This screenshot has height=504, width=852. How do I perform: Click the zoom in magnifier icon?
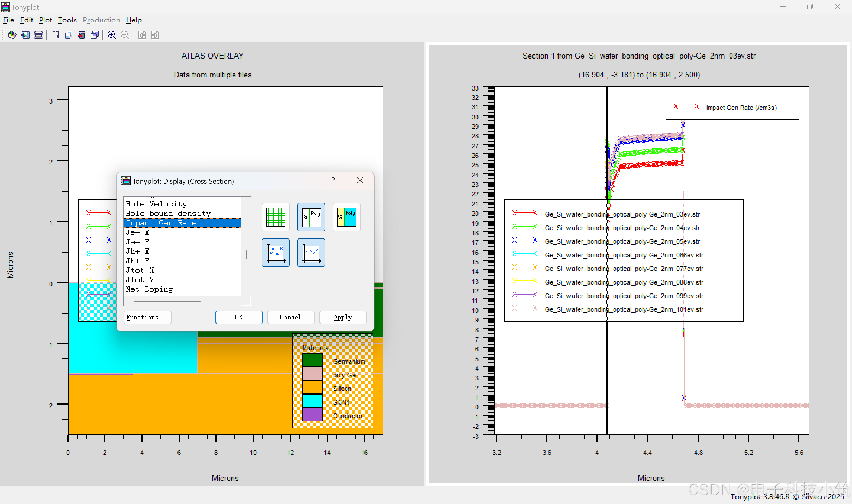pyautogui.click(x=112, y=35)
